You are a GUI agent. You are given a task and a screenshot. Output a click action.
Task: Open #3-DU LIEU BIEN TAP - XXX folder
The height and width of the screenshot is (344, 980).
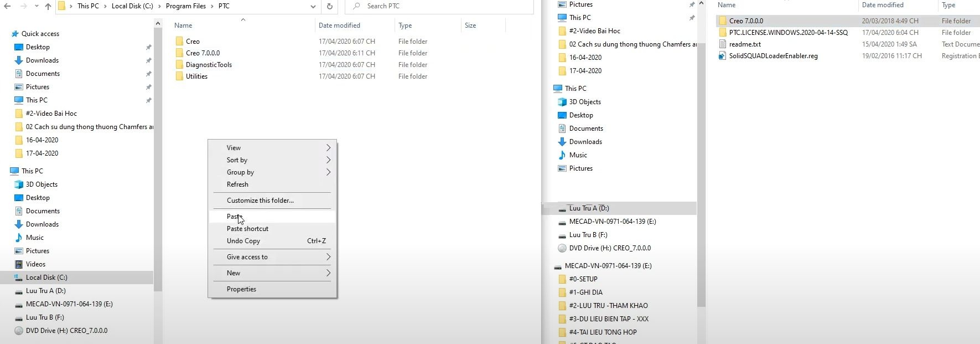click(609, 319)
